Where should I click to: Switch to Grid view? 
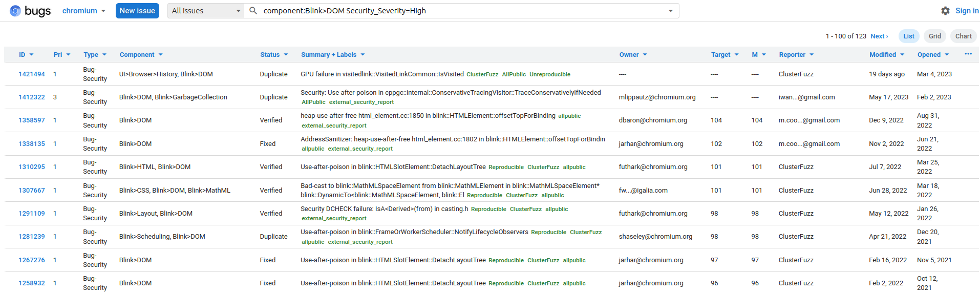click(x=934, y=36)
